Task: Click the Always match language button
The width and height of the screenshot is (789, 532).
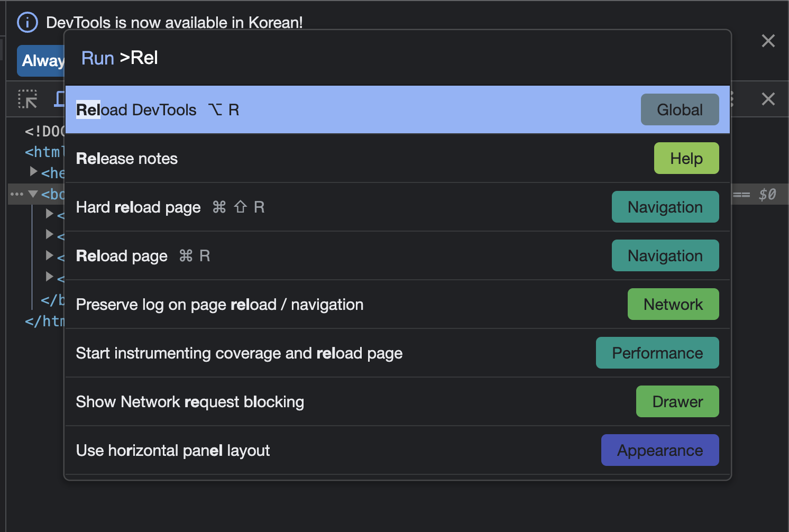Action: (41, 61)
